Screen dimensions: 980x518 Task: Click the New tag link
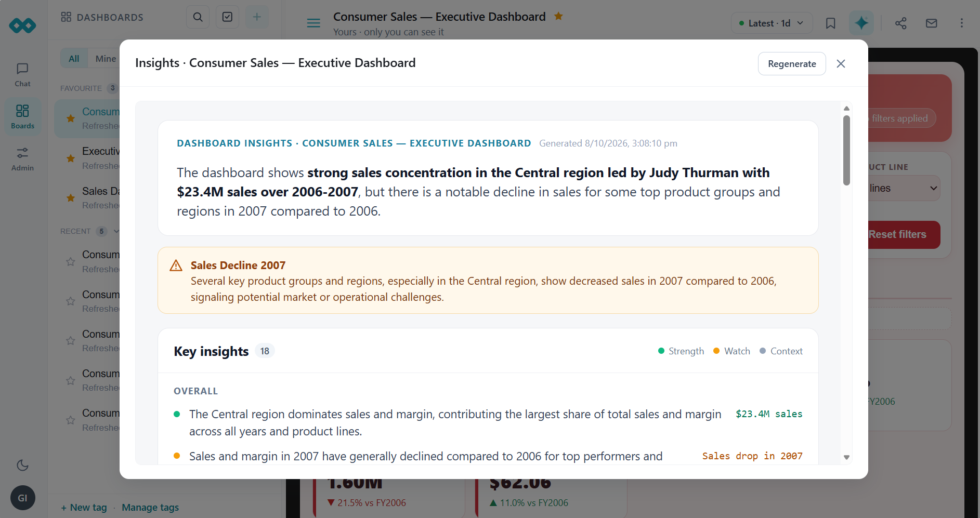84,508
